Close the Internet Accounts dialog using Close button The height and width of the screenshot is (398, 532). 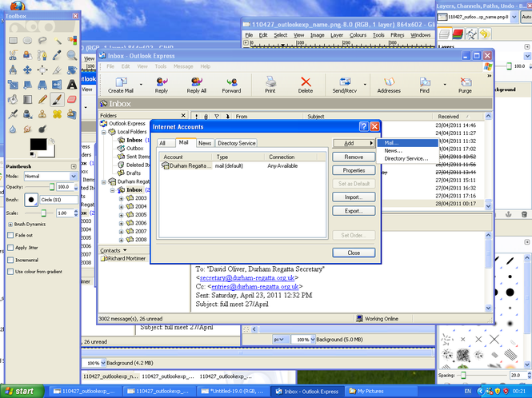354,253
